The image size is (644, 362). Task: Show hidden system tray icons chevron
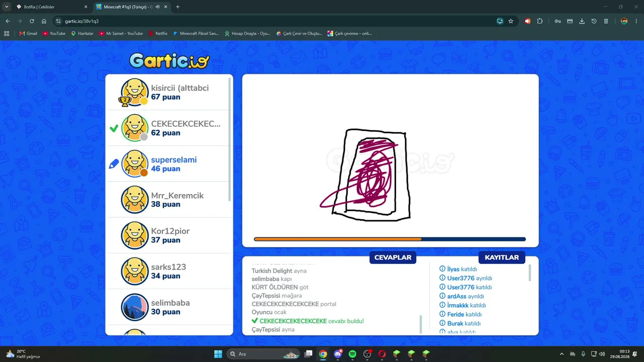click(x=562, y=354)
